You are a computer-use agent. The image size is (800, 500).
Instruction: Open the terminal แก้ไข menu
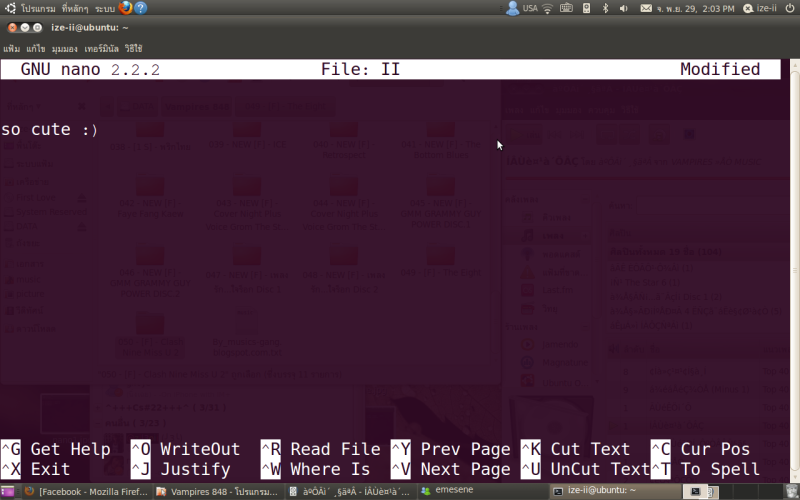coord(35,48)
